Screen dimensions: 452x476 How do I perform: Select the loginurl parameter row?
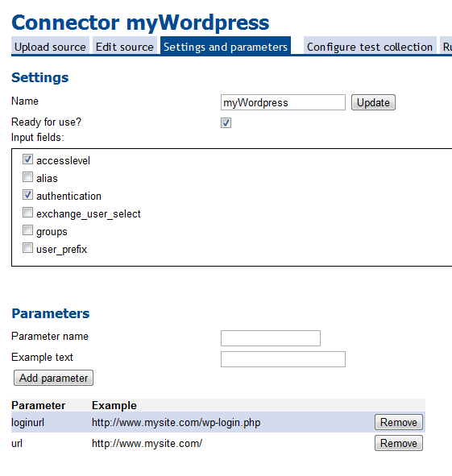click(x=218, y=422)
